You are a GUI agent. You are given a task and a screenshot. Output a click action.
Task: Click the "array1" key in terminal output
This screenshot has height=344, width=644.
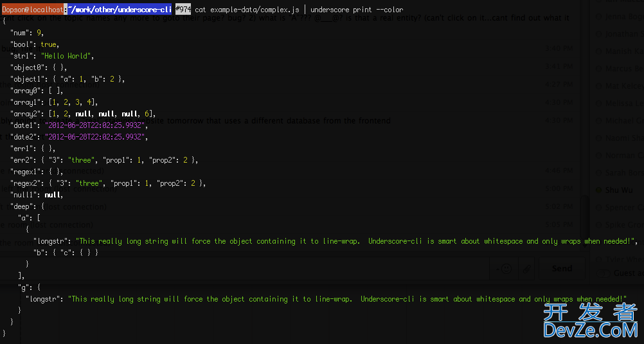pyautogui.click(x=24, y=102)
